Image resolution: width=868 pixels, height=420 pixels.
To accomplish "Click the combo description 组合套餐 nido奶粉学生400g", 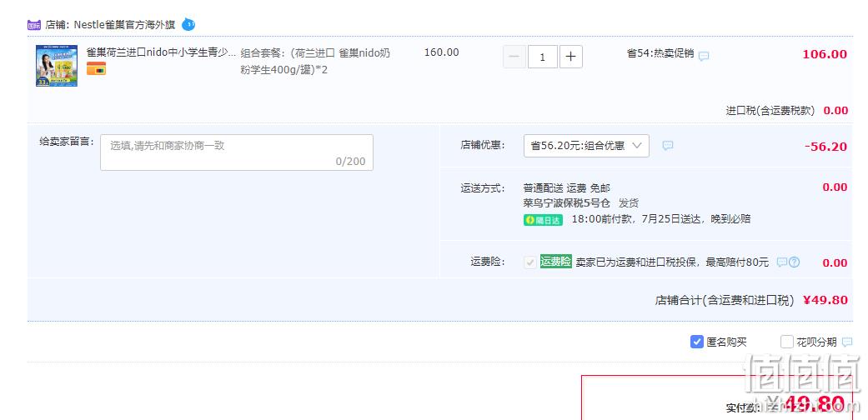I will tap(315, 62).
